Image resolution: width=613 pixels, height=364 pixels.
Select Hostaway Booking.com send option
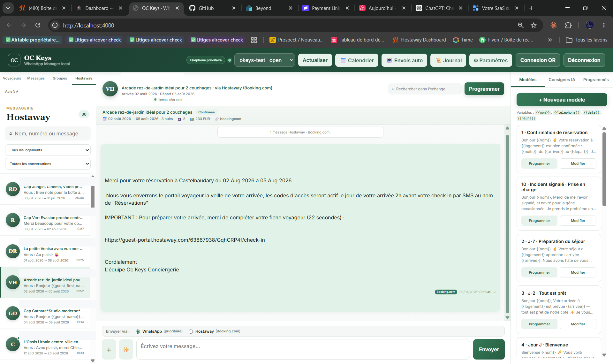191,331
